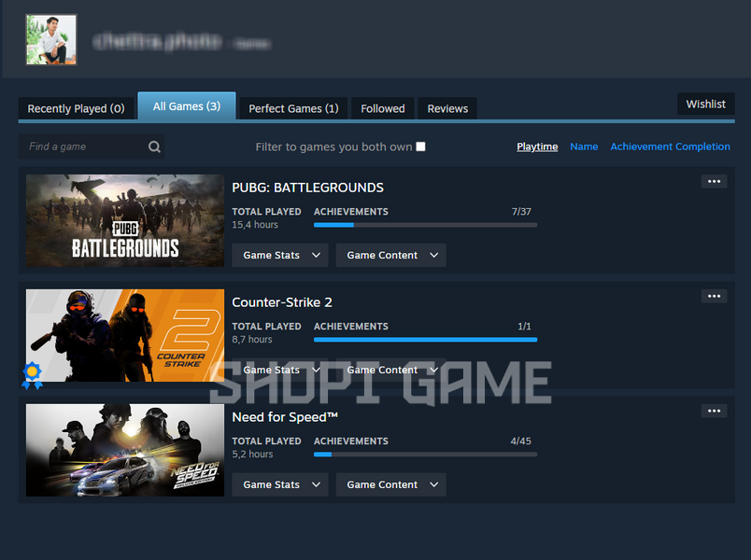The image size is (751, 560).
Task: Click the search magnifier icon
Action: tap(154, 147)
